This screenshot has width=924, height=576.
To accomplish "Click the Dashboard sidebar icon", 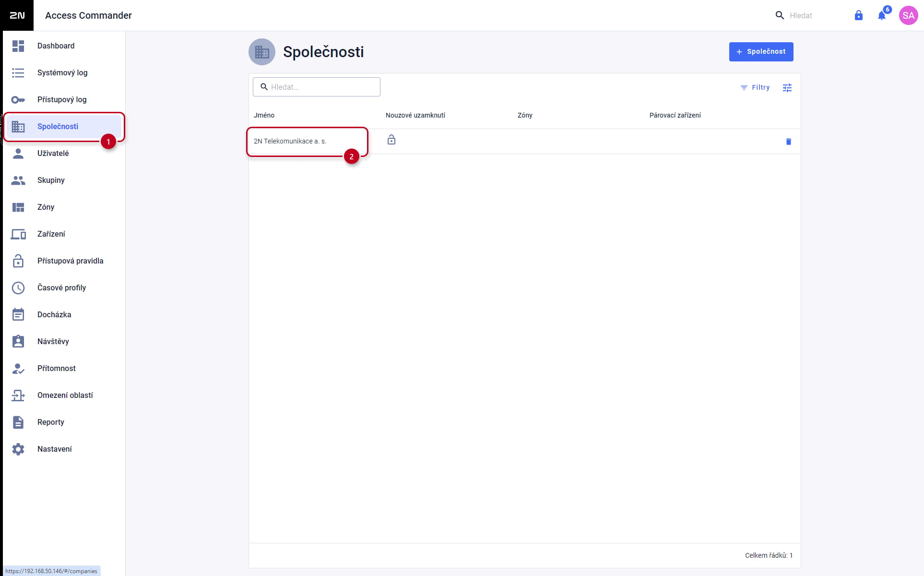I will coord(18,46).
